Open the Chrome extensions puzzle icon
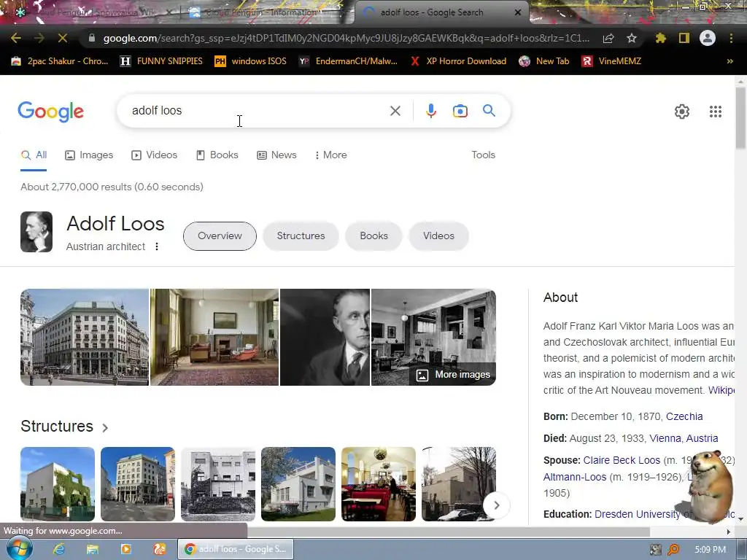747x560 pixels. coord(660,38)
